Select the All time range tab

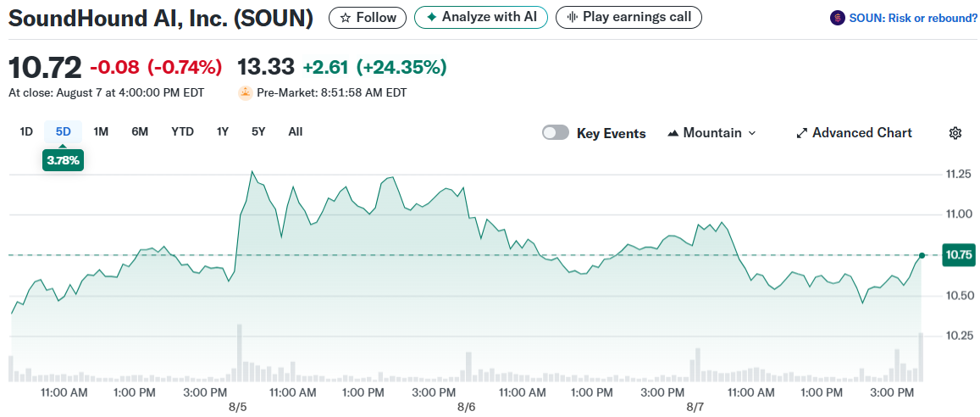click(x=296, y=132)
